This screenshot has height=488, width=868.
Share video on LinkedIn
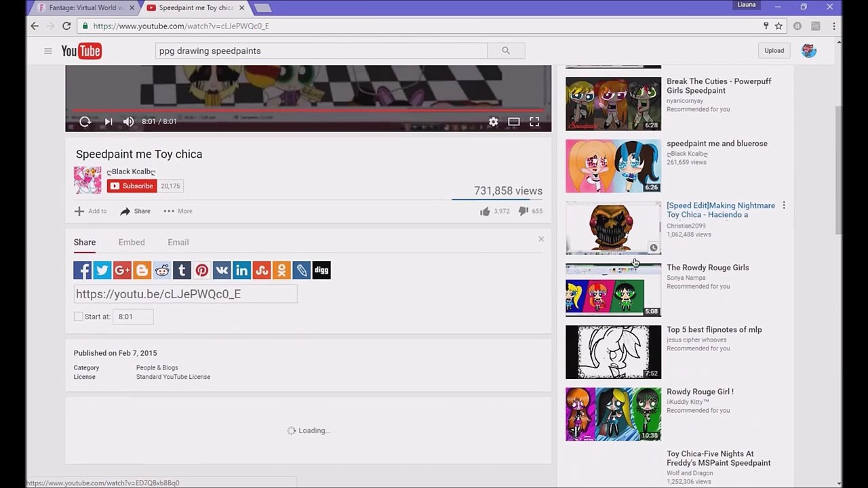pos(241,270)
